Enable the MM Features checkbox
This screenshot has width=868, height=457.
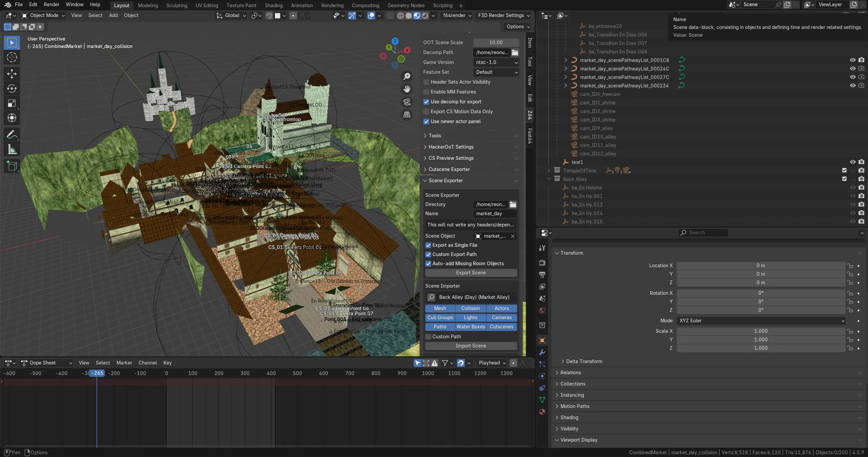pyautogui.click(x=426, y=92)
